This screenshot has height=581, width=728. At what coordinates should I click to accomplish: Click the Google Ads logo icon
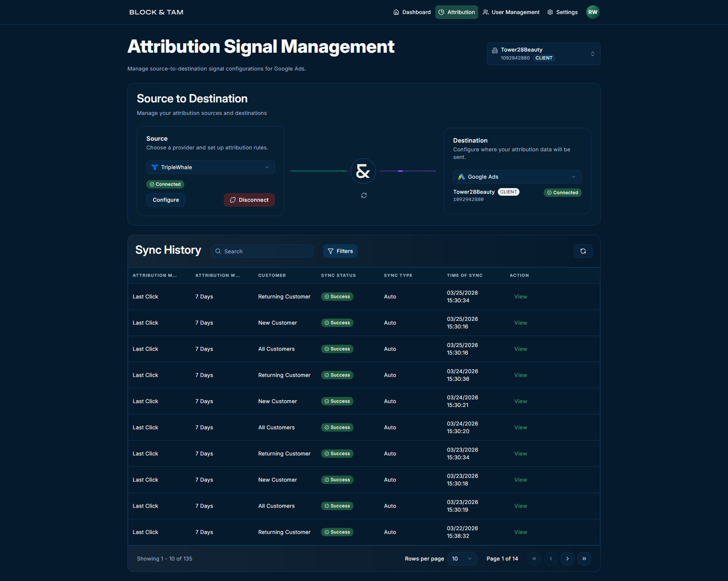coord(461,176)
